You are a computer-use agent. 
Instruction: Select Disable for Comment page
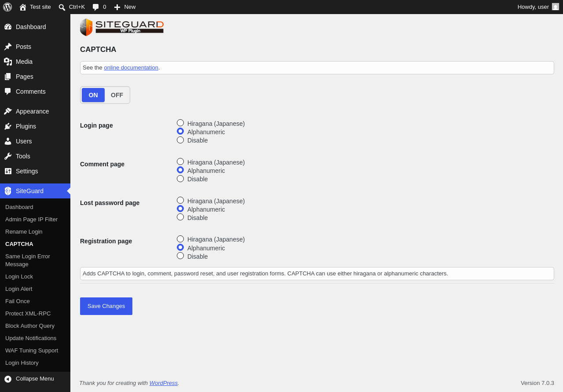coord(180,179)
